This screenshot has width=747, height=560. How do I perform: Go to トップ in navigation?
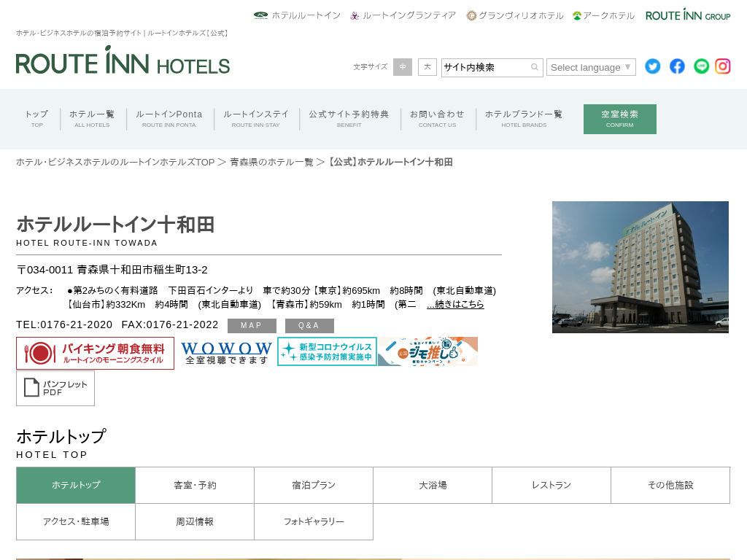[37, 119]
